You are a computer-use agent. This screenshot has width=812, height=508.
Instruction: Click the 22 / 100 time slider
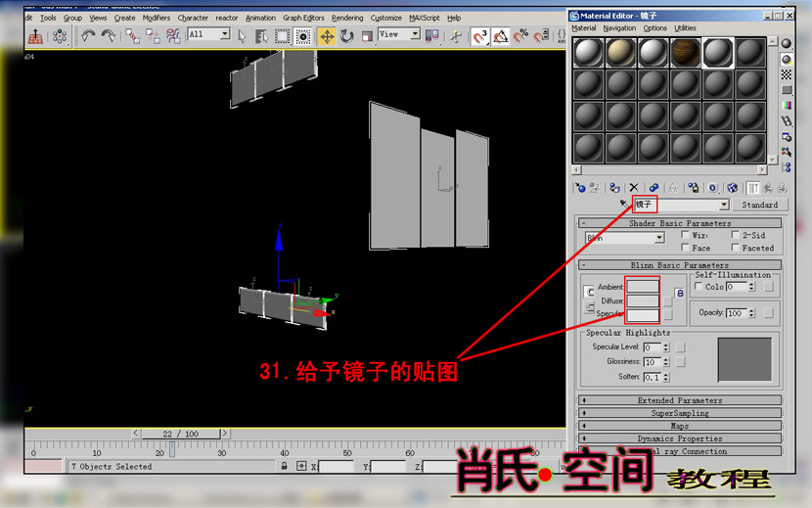coord(180,434)
